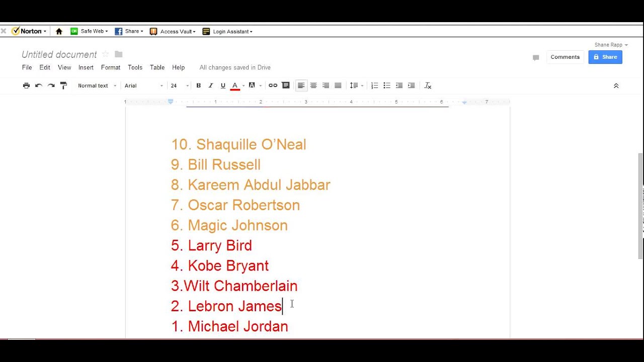644x362 pixels.
Task: Set justified text alignment
Action: click(338, 85)
